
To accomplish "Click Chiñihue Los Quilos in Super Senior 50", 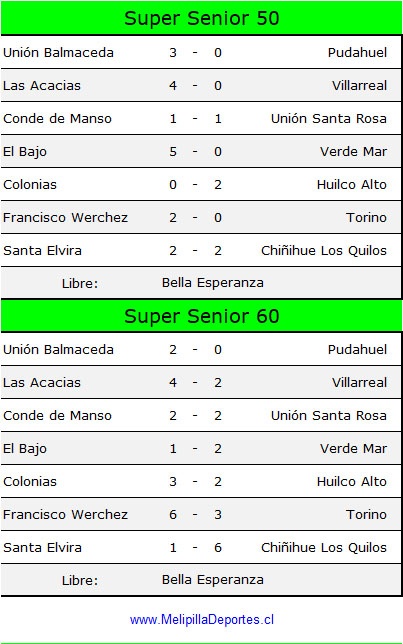I will [x=324, y=251].
